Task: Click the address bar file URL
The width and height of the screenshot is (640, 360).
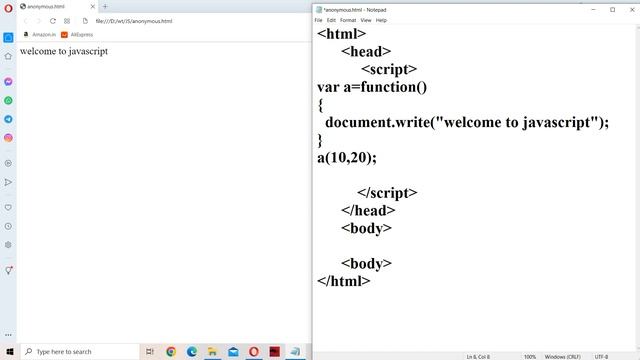Action: (134, 21)
